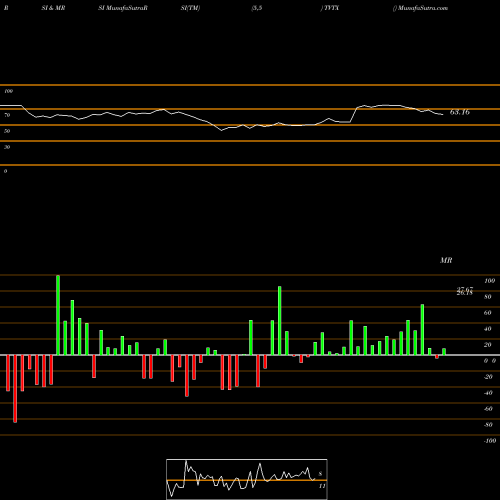The height and width of the screenshot is (500, 500).
Task: Click the 30 label on the RSI axis
Action: 7,147
